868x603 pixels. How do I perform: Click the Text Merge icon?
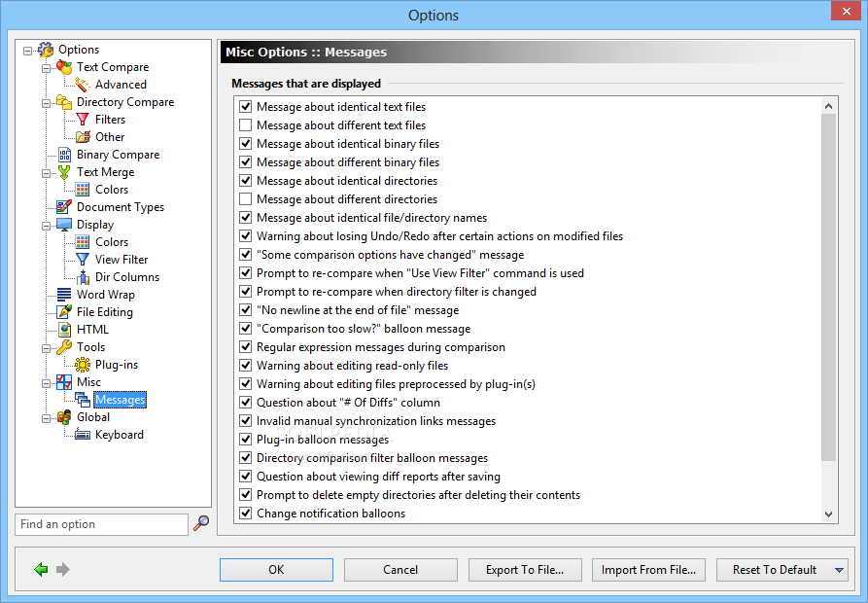click(64, 172)
